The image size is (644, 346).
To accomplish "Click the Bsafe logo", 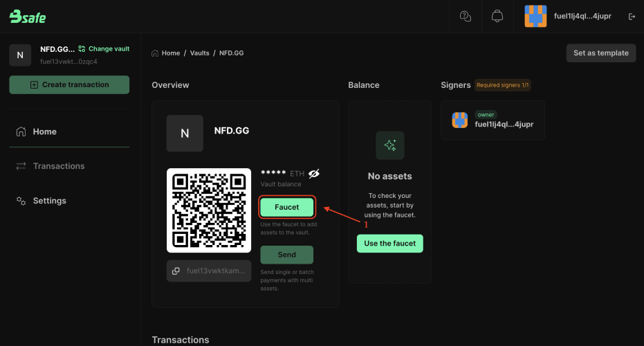I will click(28, 17).
